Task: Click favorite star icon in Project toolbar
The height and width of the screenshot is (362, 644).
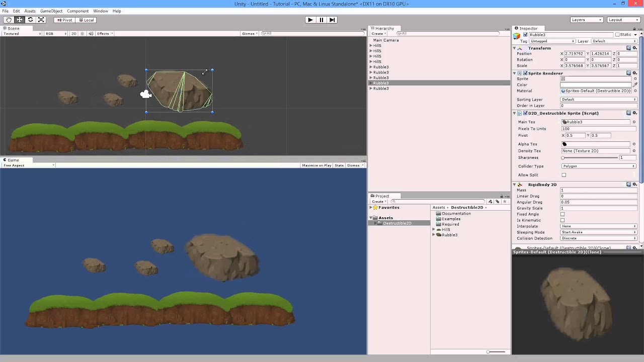Action: (505, 202)
